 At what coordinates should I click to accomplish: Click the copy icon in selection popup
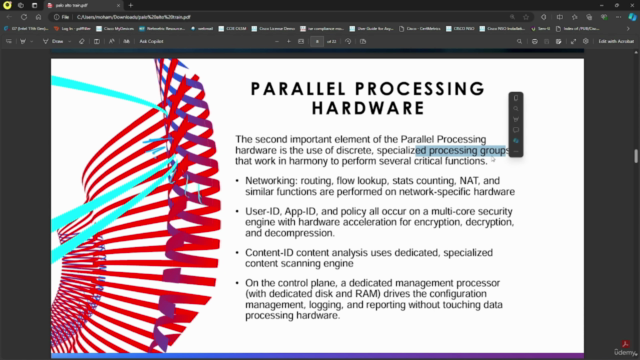coord(516,98)
